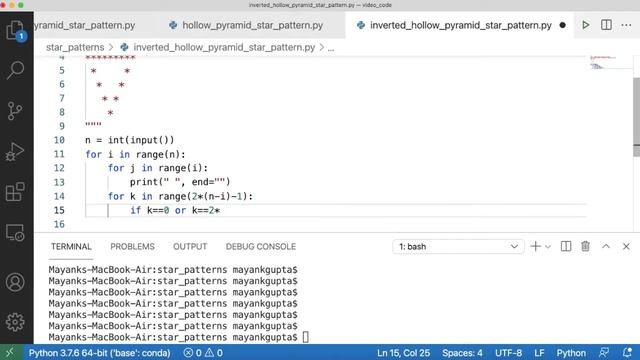Click the 'if k==0 or k==2*' line
640x360 pixels.
[175, 210]
